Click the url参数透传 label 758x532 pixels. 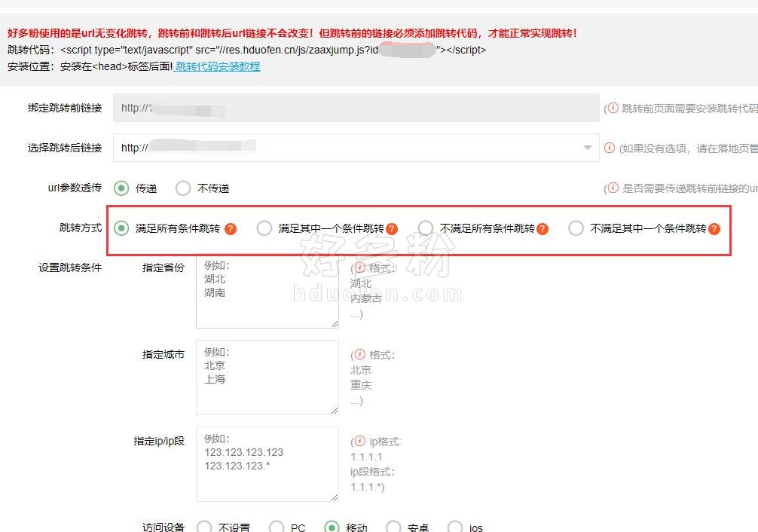tap(75, 188)
